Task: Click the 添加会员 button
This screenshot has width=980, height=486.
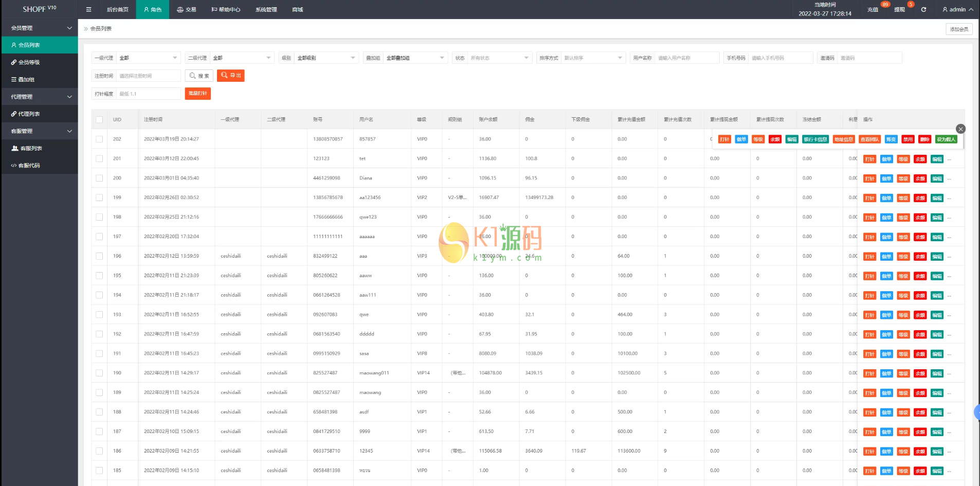Action: pos(959,29)
